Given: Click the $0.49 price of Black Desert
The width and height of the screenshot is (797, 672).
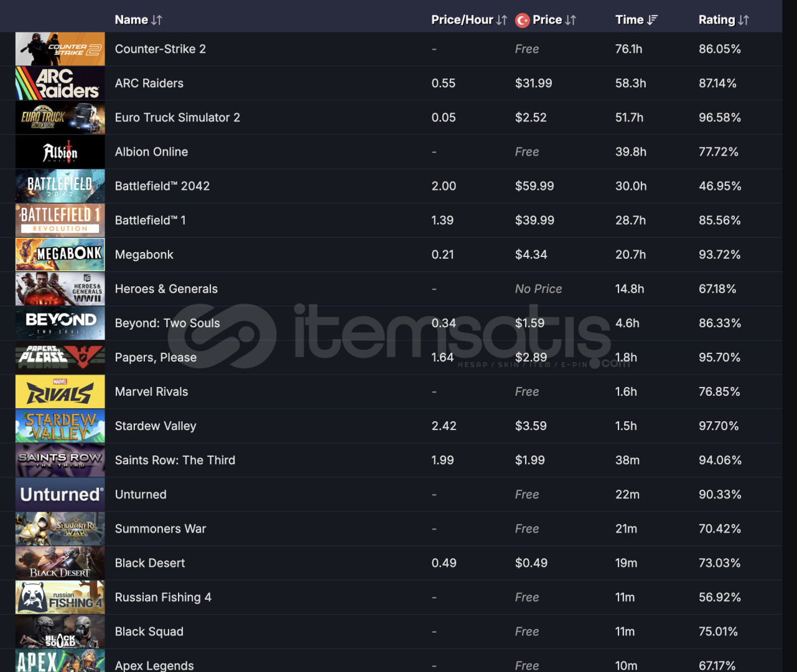Looking at the screenshot, I should tap(531, 563).
